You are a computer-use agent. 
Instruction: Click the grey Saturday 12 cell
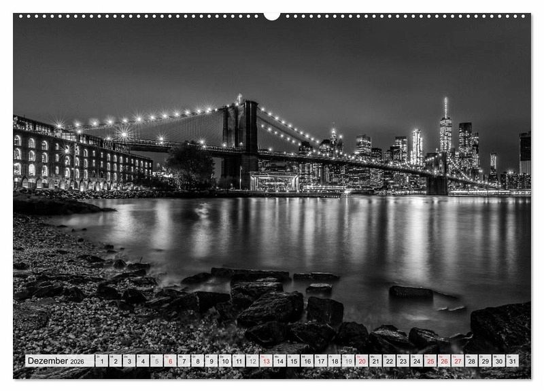click(x=252, y=361)
